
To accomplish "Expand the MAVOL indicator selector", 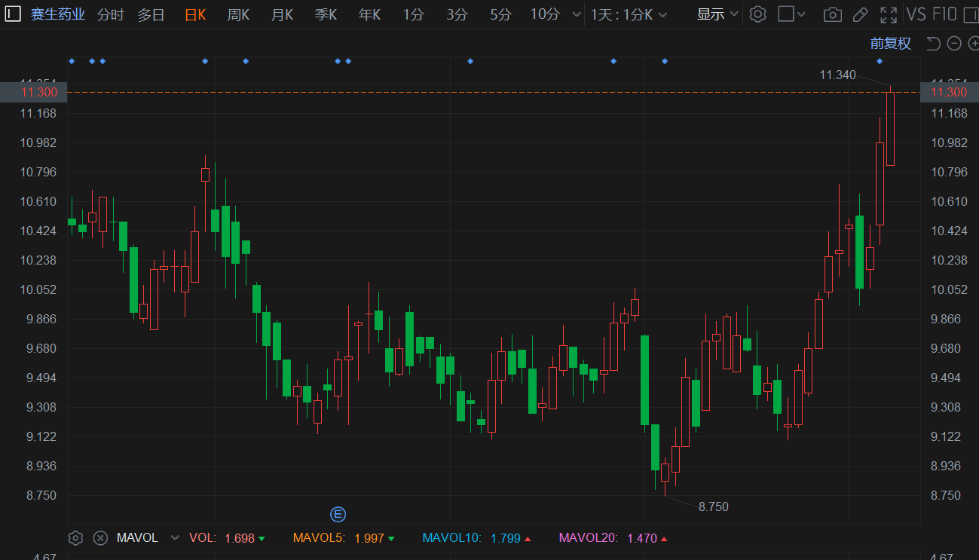I will coord(175,538).
